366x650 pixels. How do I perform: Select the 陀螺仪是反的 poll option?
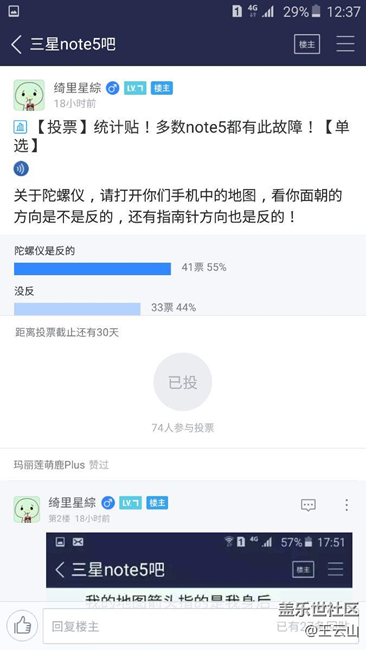coord(44,251)
